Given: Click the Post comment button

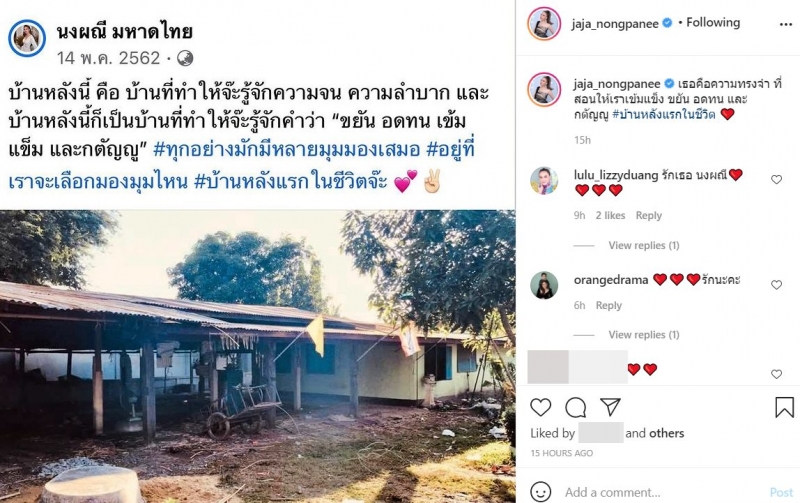Looking at the screenshot, I should [x=781, y=492].
